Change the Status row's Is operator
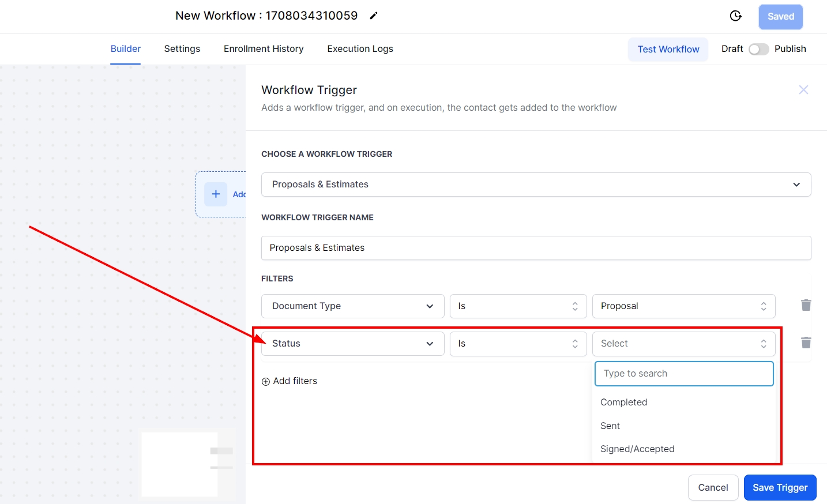Screen dimensions: 827x504 click(517, 344)
